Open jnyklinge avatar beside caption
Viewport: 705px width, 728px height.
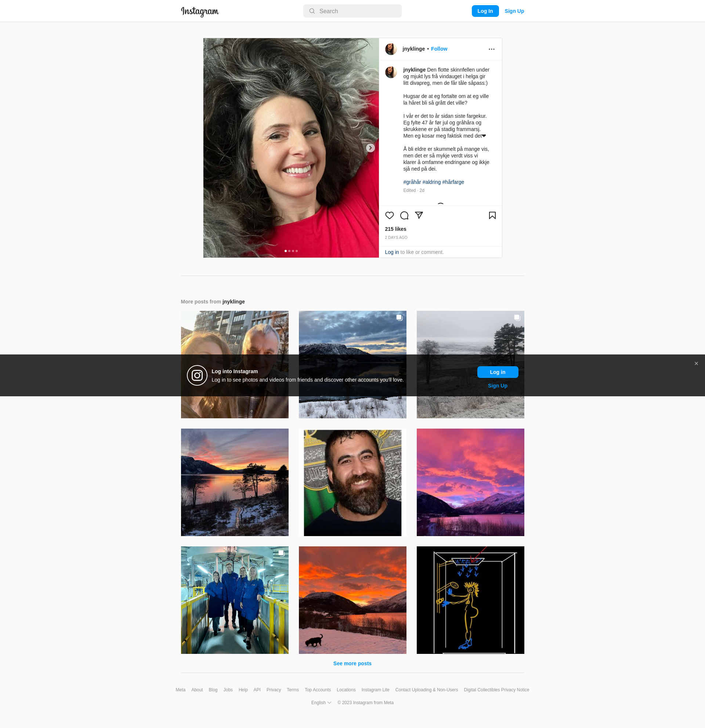tap(391, 72)
